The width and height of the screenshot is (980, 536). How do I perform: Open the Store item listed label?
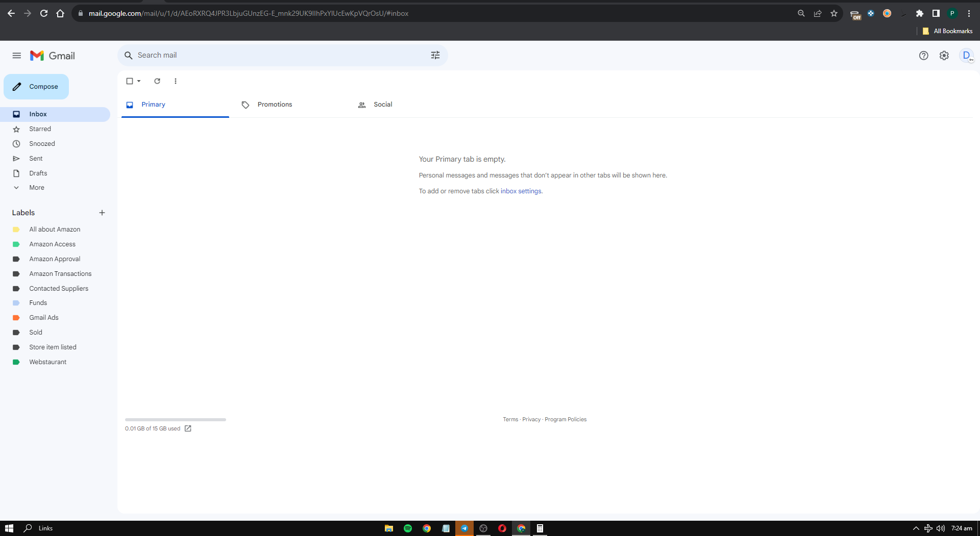click(x=55, y=347)
